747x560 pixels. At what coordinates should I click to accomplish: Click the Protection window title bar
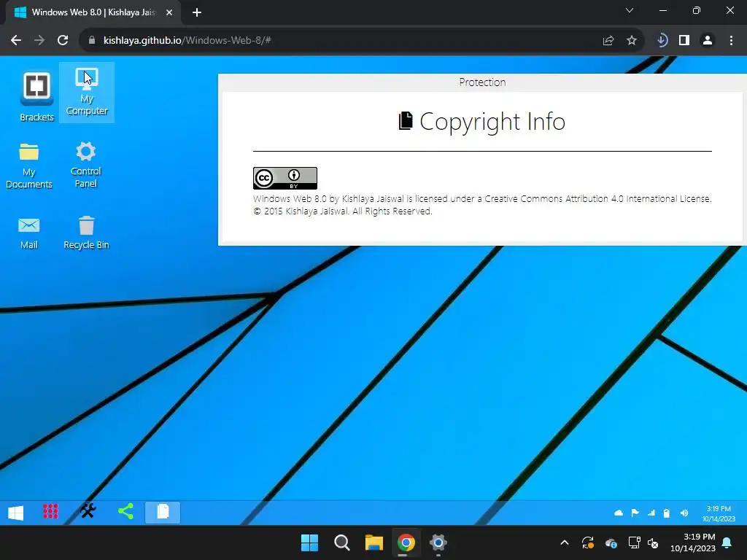point(482,82)
